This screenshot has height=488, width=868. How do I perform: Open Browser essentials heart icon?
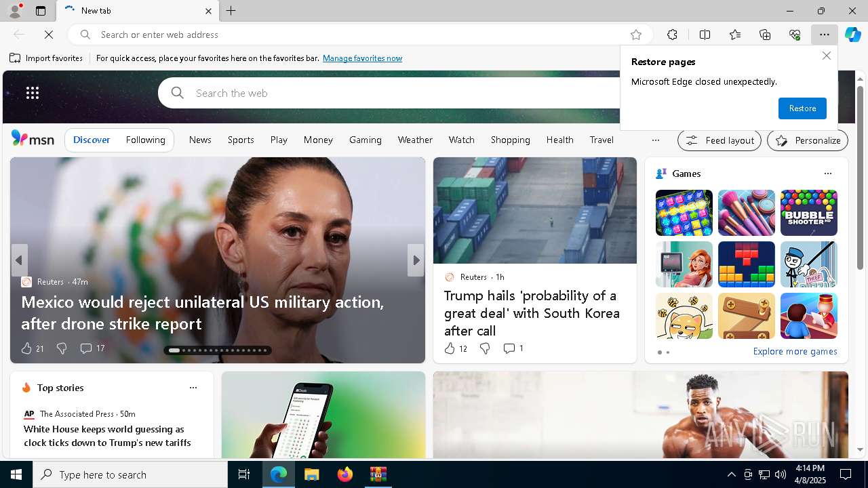(x=795, y=35)
